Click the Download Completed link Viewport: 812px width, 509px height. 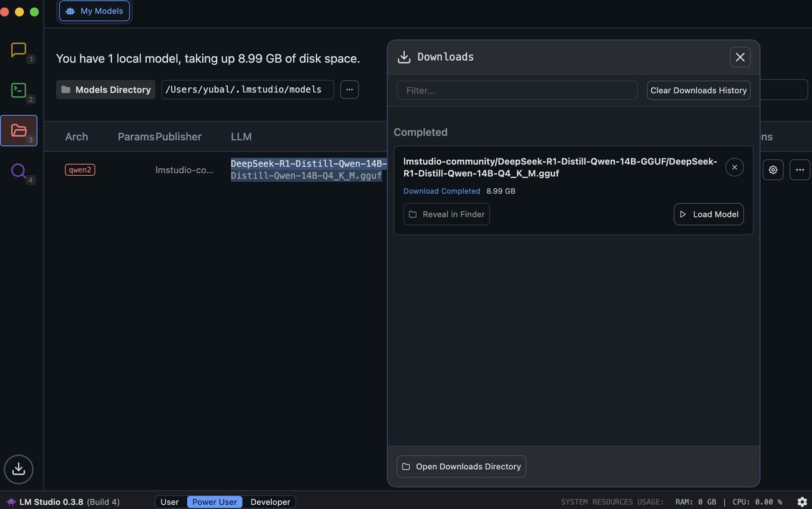(x=442, y=191)
